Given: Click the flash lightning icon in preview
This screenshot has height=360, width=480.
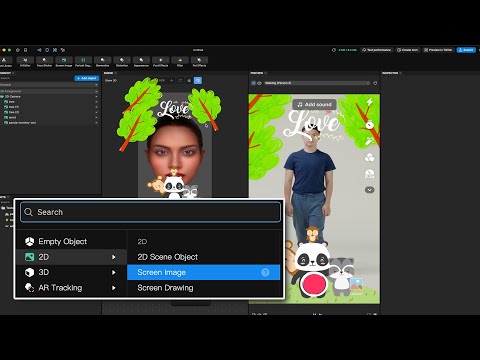Looking at the screenshot, I should click(x=369, y=102).
